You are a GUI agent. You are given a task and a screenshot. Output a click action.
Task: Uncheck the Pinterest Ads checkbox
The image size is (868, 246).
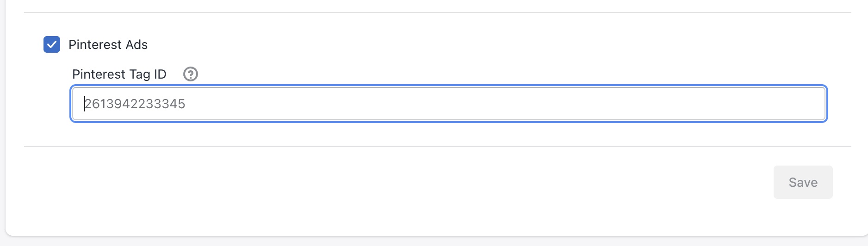52,44
